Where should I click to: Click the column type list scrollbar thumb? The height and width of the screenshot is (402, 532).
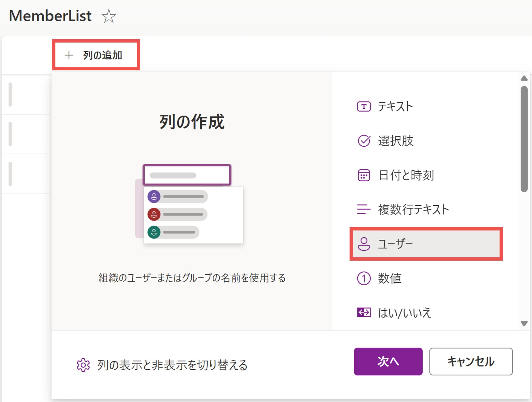tap(524, 139)
